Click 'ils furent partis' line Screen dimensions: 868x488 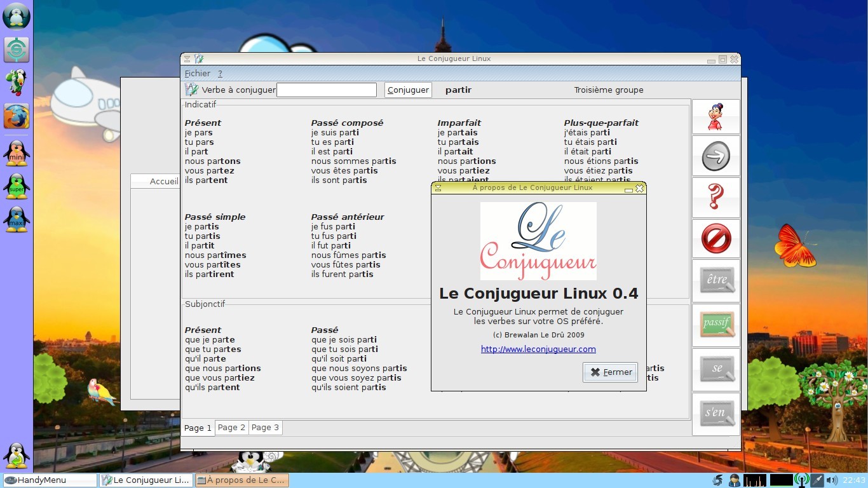[x=342, y=274]
